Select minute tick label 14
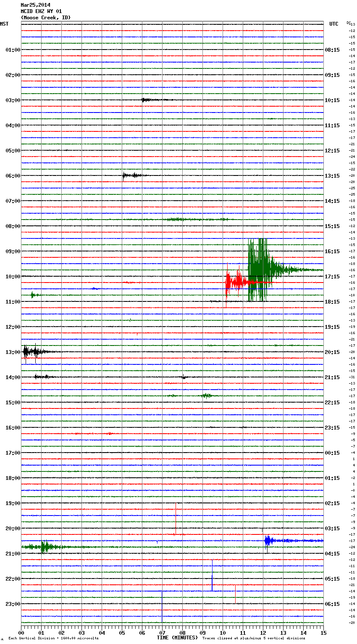 tap(303, 633)
